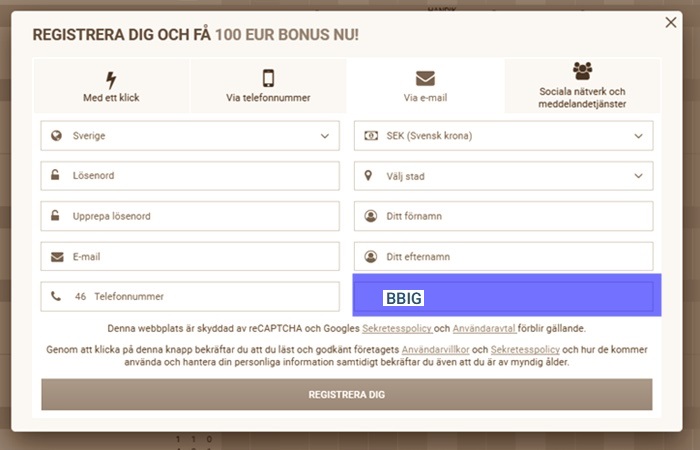Close the registration dialog
700x450 pixels.
(672, 22)
